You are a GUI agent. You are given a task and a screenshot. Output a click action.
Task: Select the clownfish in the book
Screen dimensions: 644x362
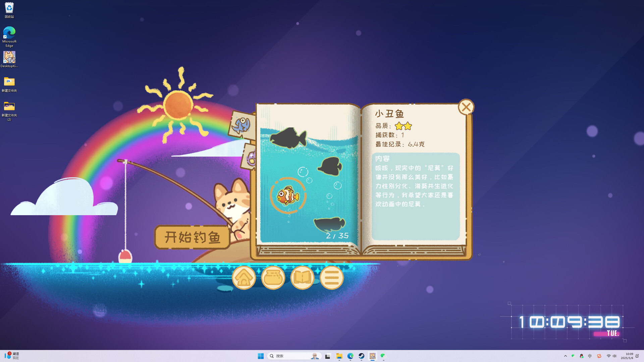coord(288,196)
